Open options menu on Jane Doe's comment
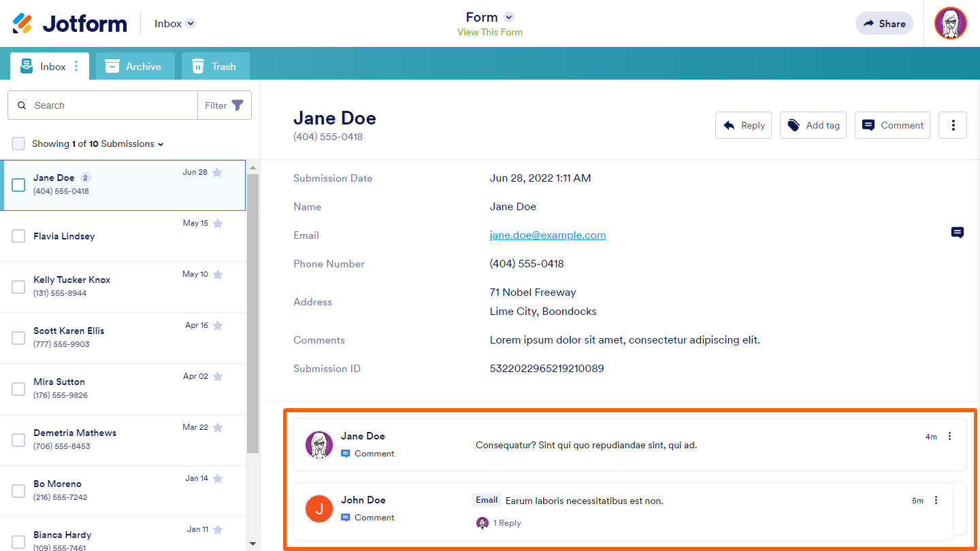The width and height of the screenshot is (980, 551). (x=950, y=436)
